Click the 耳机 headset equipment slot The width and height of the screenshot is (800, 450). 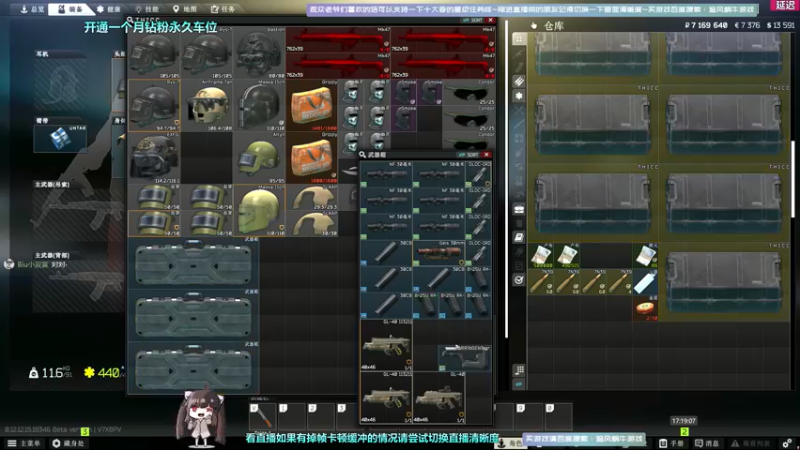pos(60,84)
